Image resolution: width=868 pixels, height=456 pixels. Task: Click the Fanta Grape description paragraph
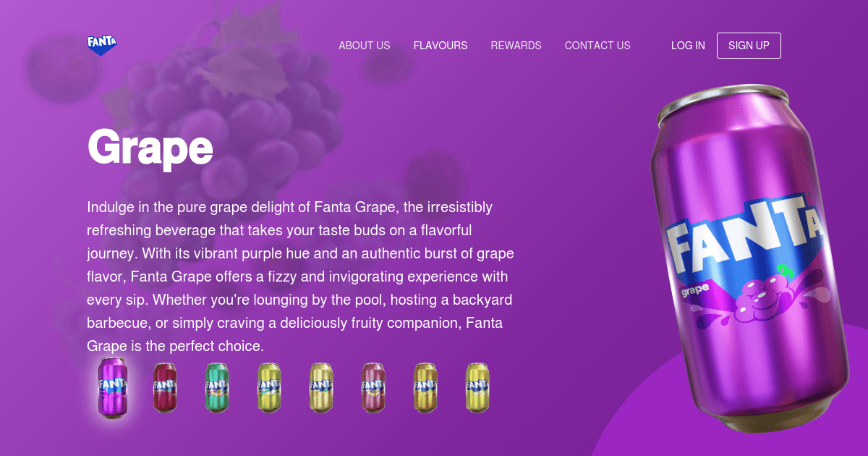(x=301, y=276)
